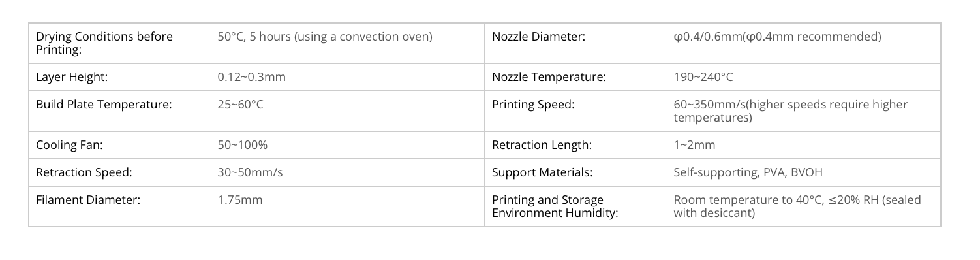Screen dimensions: 980x260
Task: Select the 60~350mm/s printing speed value
Action: click(790, 111)
